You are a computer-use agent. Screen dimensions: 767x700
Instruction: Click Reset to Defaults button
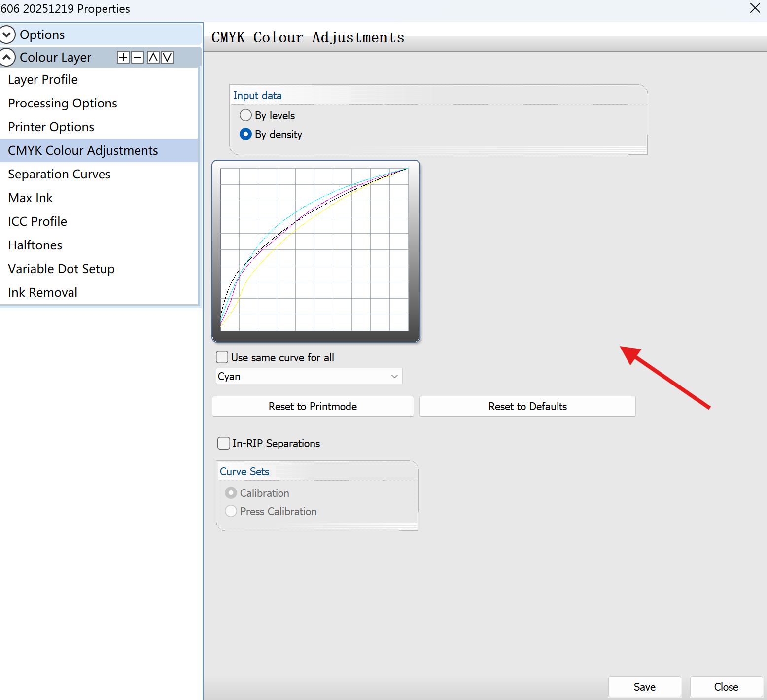(x=527, y=406)
